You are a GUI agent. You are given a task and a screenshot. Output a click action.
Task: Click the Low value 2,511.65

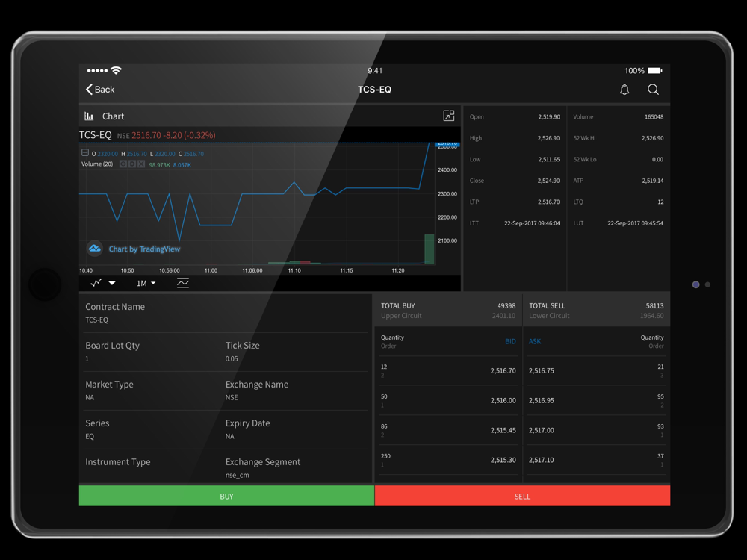(x=549, y=160)
